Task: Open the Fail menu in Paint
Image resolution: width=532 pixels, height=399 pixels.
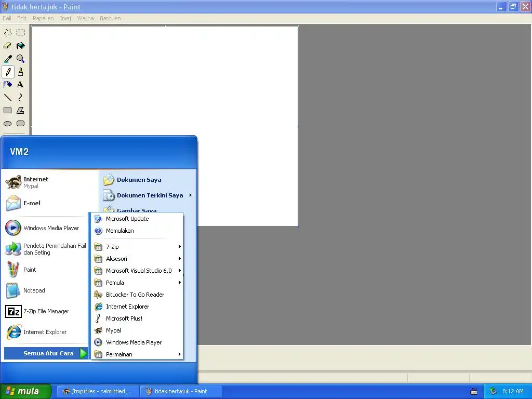Action: click(x=7, y=18)
